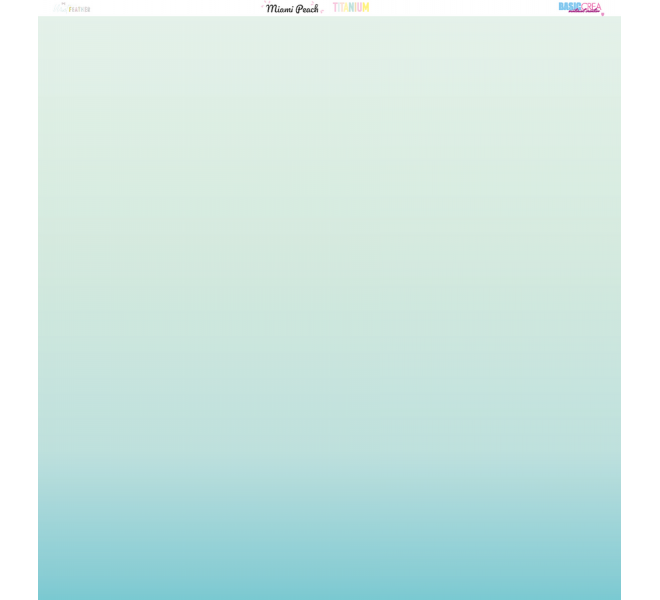
Task: Pick the palest mint at the paper's top edge
Action: 329,20
